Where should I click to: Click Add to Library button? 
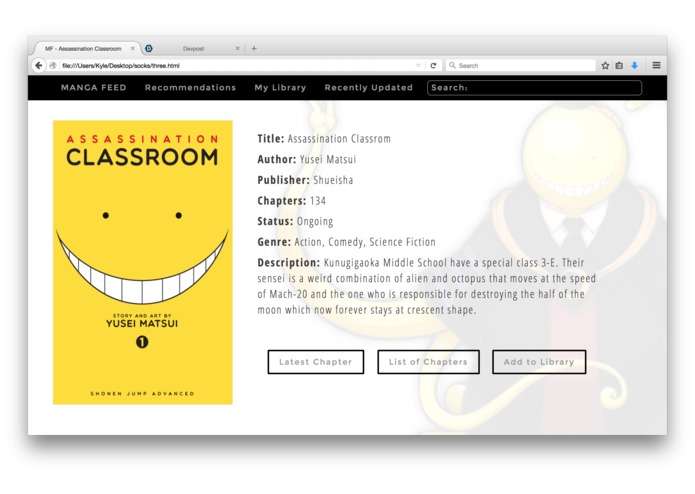pos(539,362)
